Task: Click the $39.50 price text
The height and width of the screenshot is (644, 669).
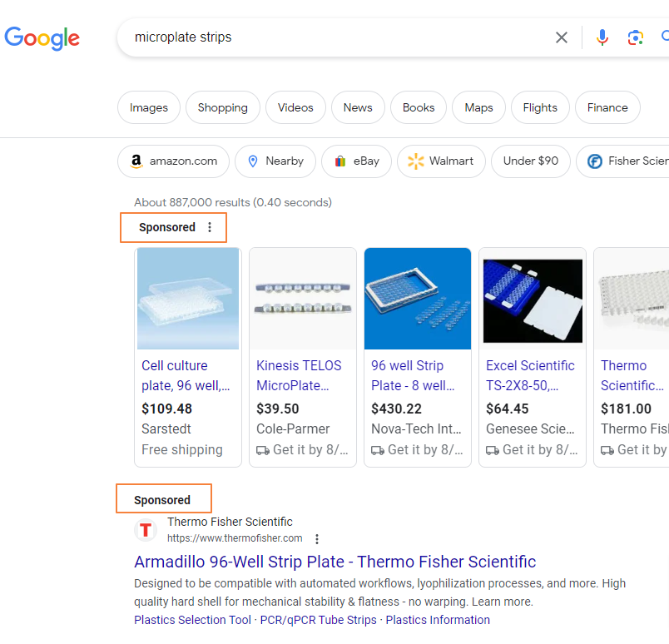Action: (x=278, y=409)
